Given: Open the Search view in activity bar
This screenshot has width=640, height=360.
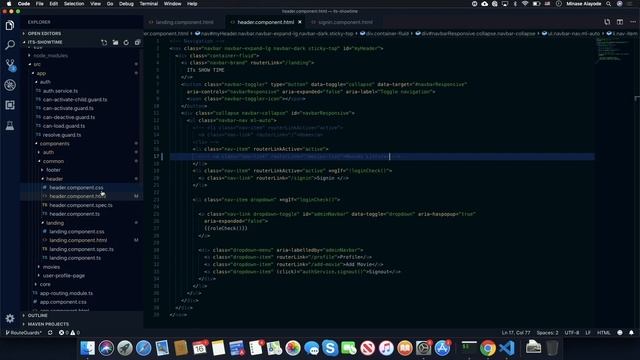Looking at the screenshot, I should (x=10, y=45).
